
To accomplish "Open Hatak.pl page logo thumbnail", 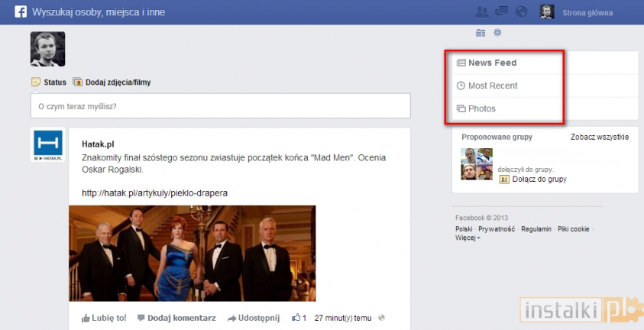I will pos(47,144).
